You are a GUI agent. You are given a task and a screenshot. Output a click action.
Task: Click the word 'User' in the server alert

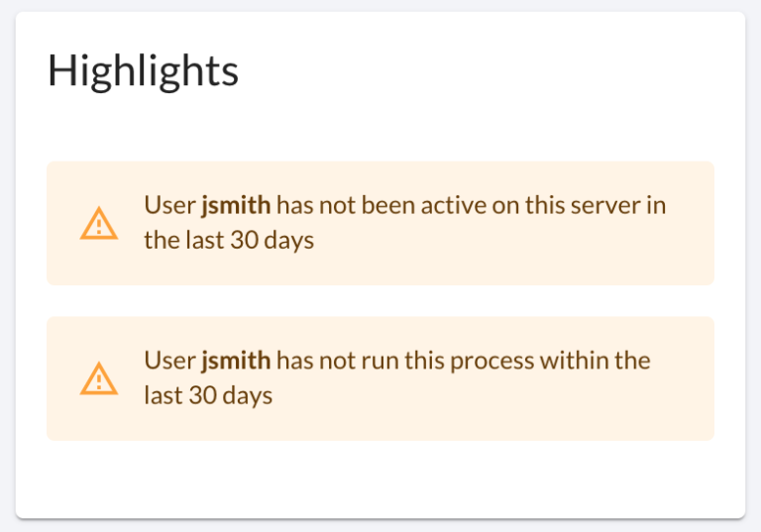click(169, 205)
